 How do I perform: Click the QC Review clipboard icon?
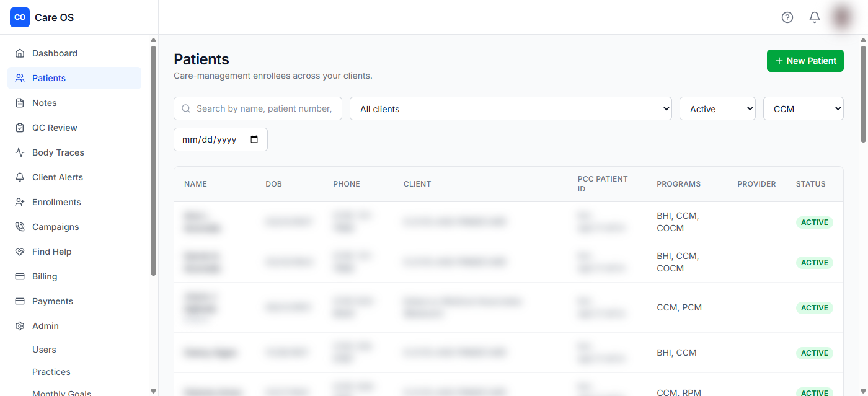(20, 128)
